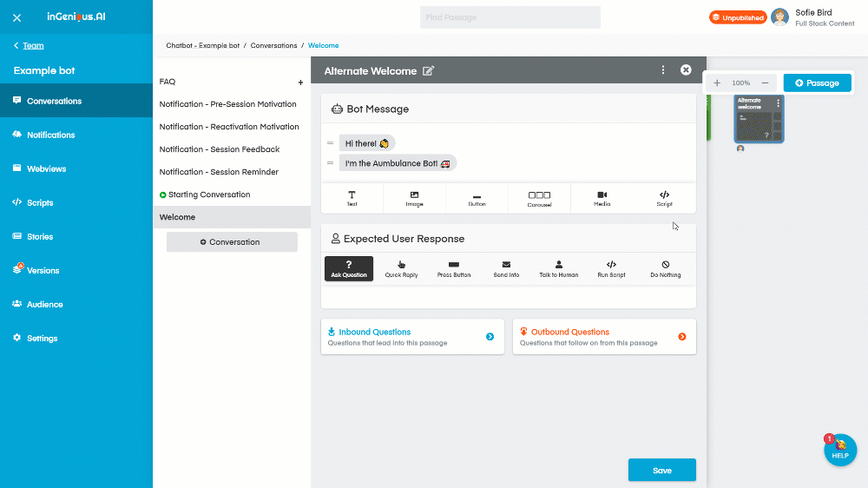Open Sofie Bird's profile avatar
This screenshot has width=868, height=488.
(779, 17)
